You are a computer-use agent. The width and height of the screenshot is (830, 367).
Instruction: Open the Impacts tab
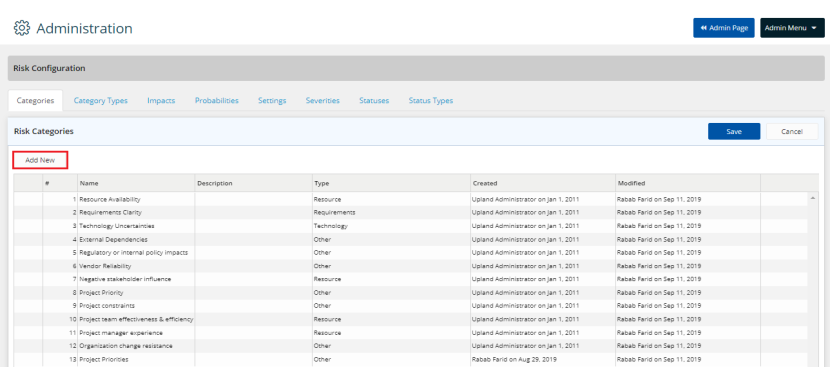pyautogui.click(x=161, y=101)
